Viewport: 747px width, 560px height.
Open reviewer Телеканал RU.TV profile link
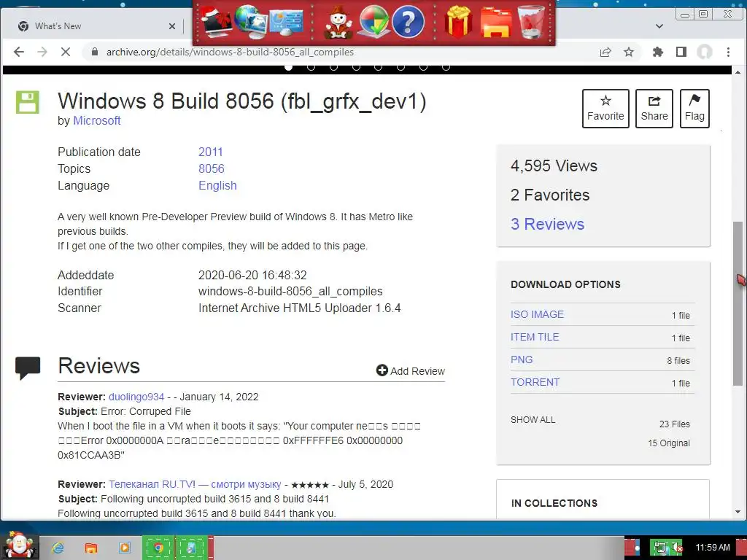point(195,484)
